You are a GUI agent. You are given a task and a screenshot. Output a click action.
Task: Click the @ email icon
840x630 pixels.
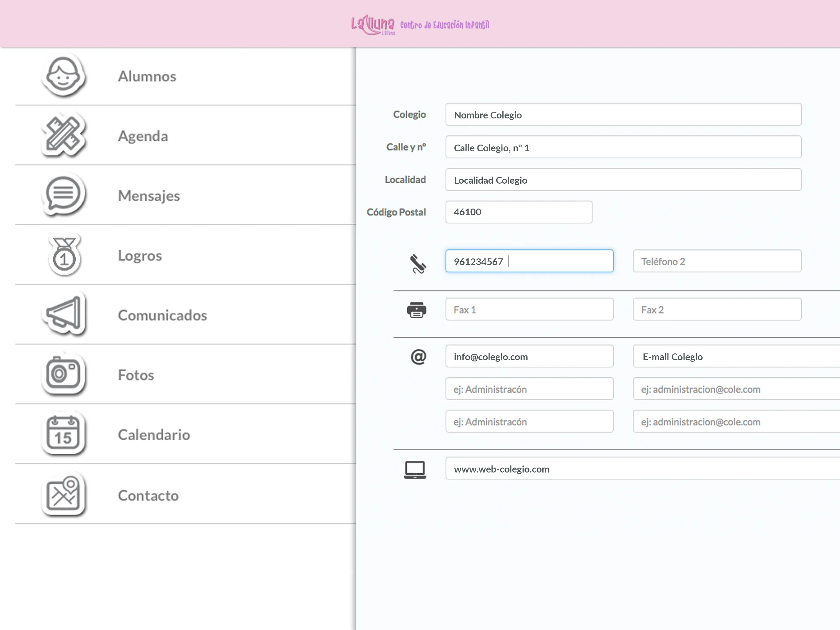[x=418, y=357]
